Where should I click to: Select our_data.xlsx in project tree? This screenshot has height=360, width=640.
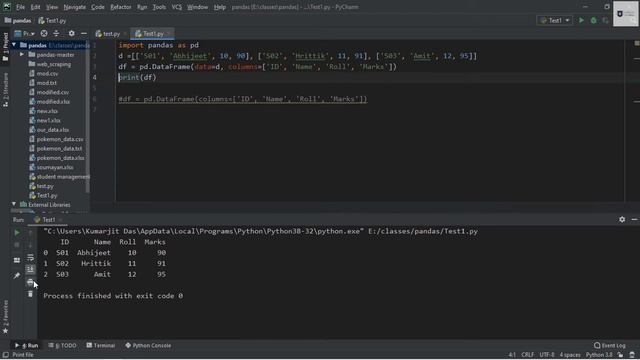click(49, 130)
